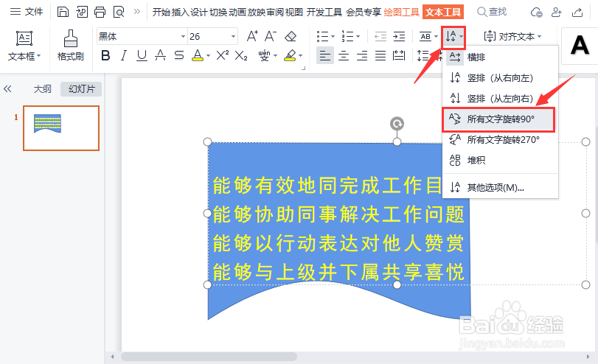This screenshot has height=364, width=598.
Task: Choose 竖排（从右向左）option
Action: [x=500, y=78]
